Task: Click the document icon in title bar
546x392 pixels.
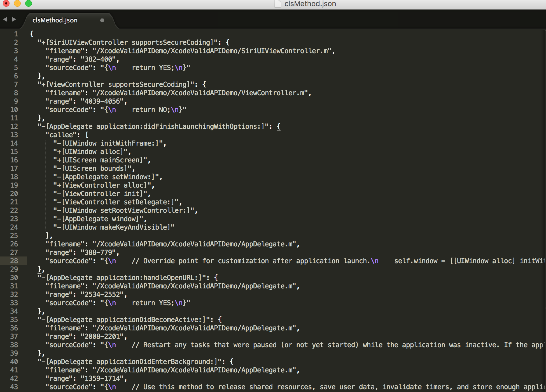Action: (277, 4)
